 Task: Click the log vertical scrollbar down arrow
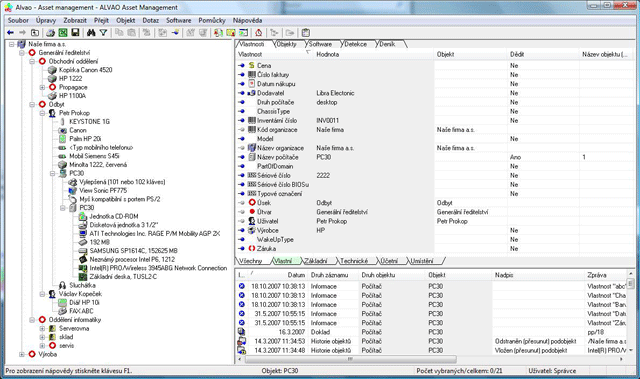coord(631,350)
